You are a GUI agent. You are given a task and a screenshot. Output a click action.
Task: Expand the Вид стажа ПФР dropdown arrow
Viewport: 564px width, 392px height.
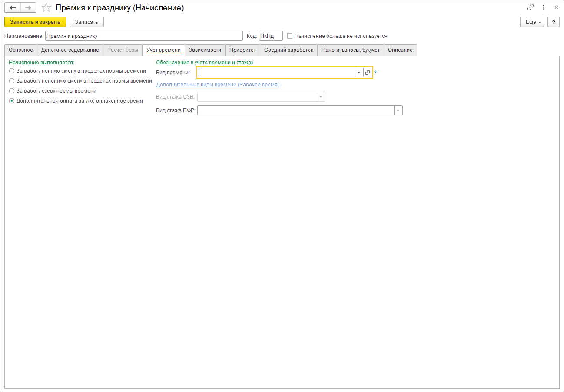pos(398,110)
